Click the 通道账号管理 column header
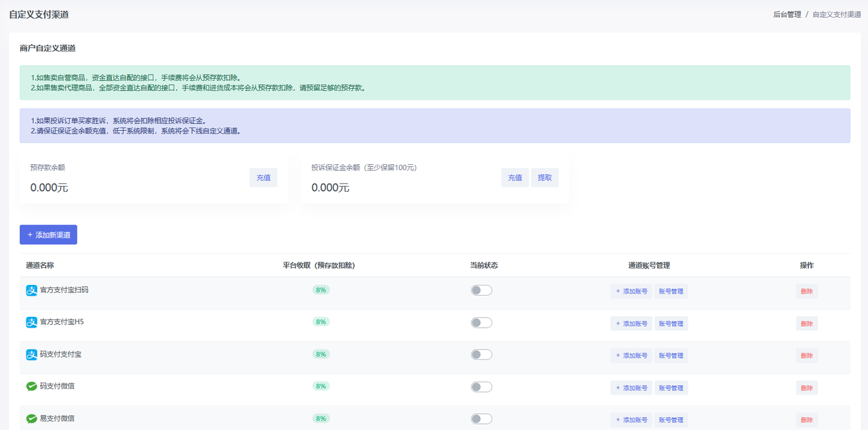Image resolution: width=868 pixels, height=430 pixels. [649, 265]
